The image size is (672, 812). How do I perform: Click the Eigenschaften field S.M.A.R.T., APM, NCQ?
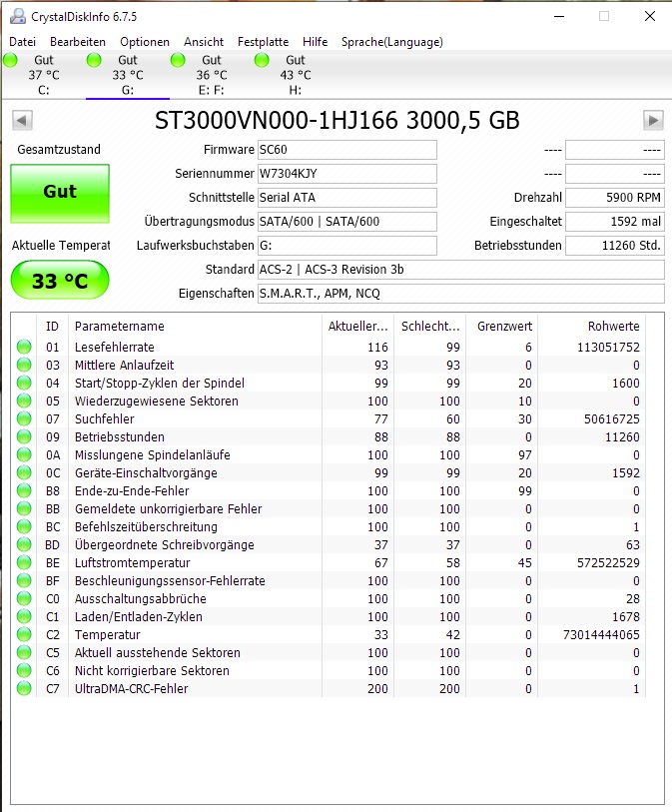point(460,293)
